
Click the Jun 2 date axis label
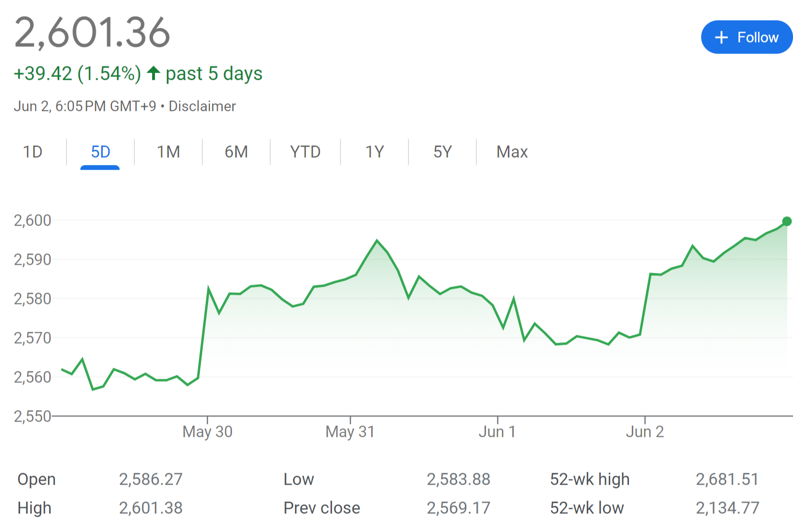point(645,432)
